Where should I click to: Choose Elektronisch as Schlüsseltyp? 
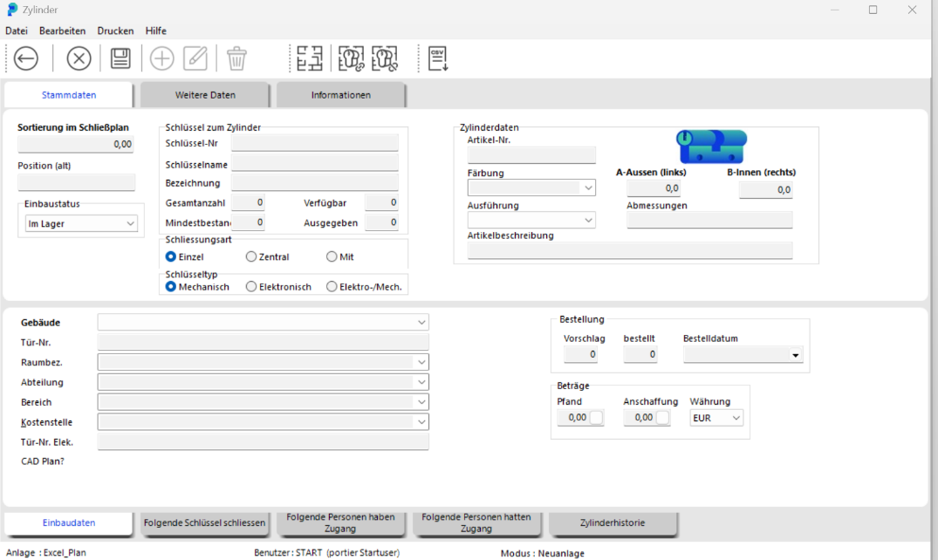coord(251,287)
